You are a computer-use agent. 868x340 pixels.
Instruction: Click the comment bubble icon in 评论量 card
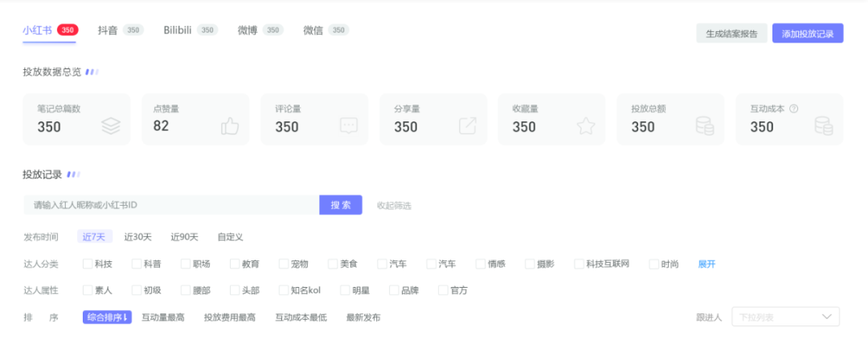point(349,126)
